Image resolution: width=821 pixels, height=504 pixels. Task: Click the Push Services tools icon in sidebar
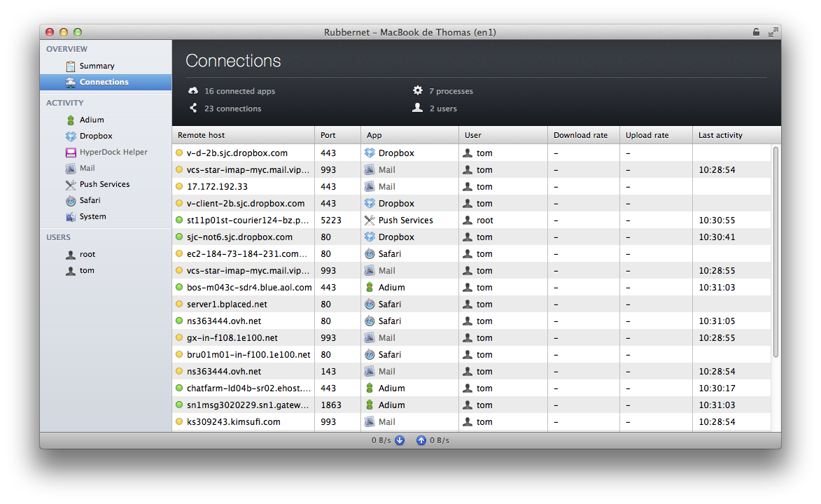71,184
